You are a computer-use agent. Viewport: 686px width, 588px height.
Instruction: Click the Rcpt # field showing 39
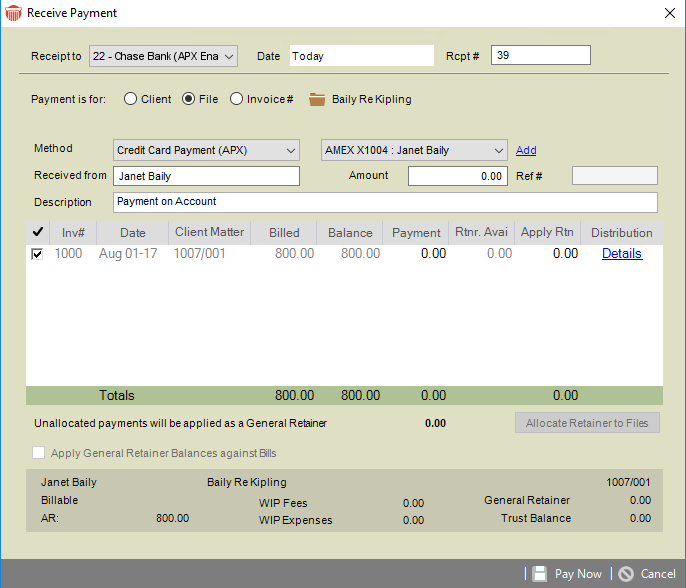[x=541, y=55]
